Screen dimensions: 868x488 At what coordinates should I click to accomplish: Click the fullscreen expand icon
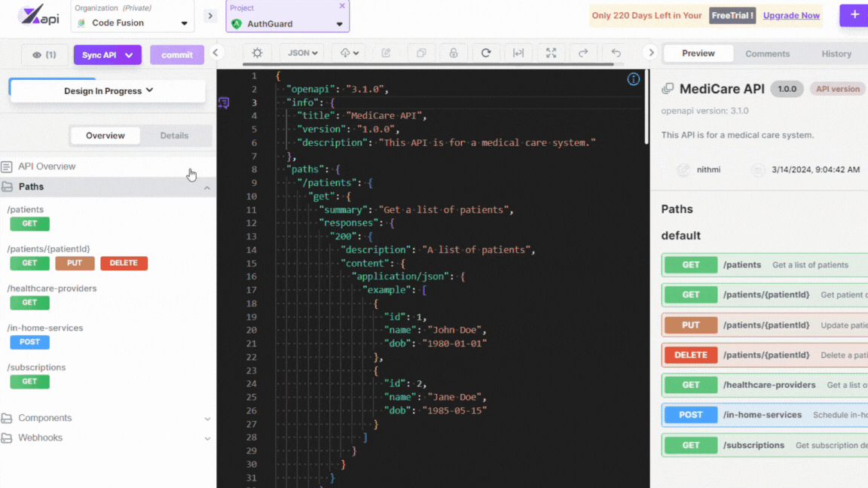click(551, 53)
